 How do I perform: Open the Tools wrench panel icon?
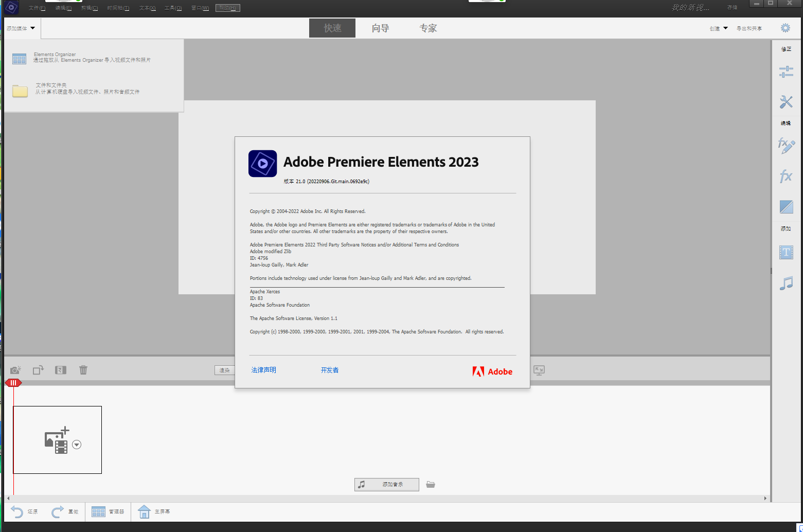coord(786,102)
